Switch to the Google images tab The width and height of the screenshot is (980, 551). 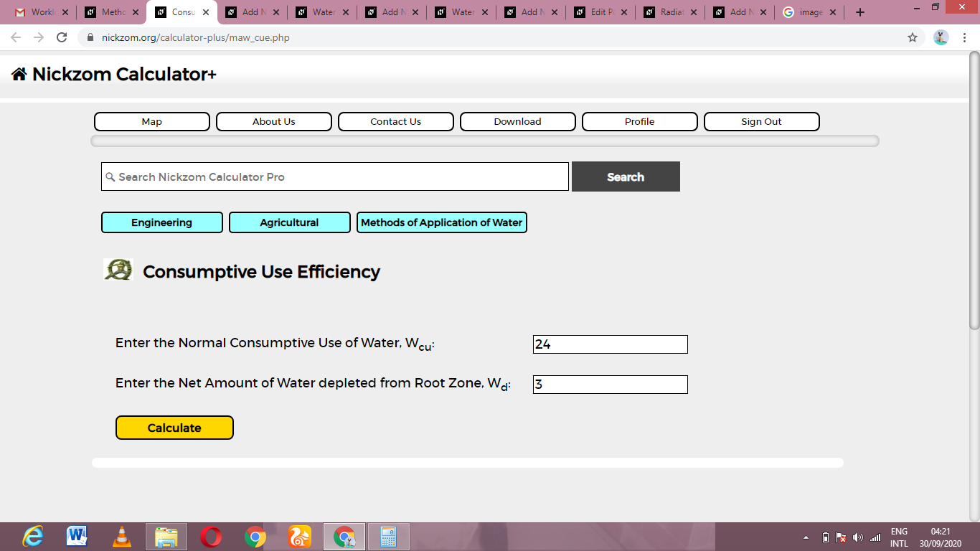tap(810, 12)
